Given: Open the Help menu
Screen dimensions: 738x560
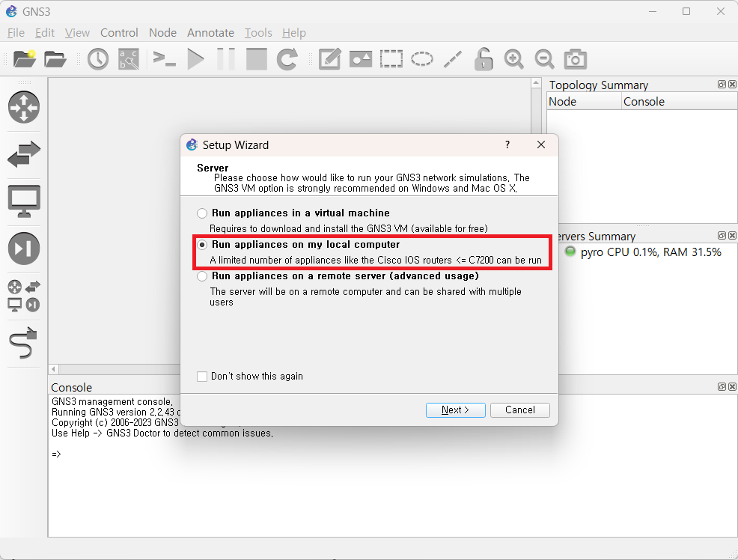Looking at the screenshot, I should (x=293, y=32).
